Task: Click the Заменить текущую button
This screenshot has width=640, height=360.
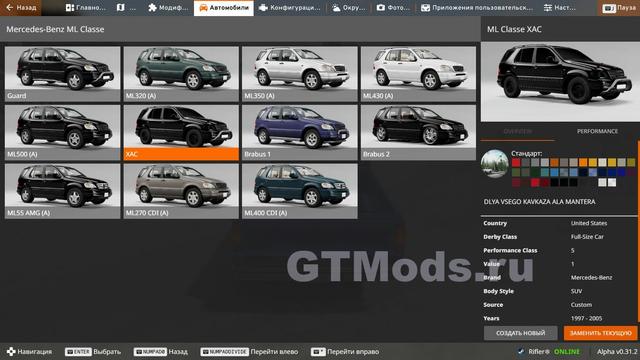Action: tap(600, 333)
